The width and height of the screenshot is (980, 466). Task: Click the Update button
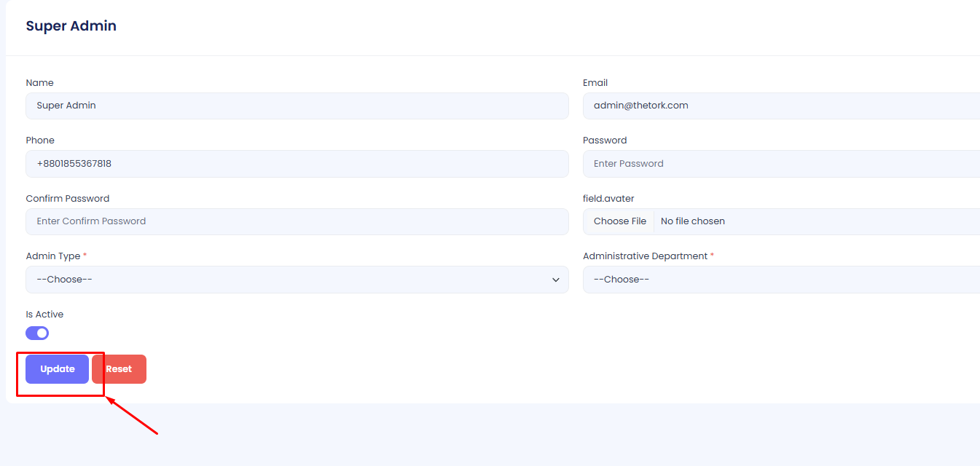click(x=57, y=369)
